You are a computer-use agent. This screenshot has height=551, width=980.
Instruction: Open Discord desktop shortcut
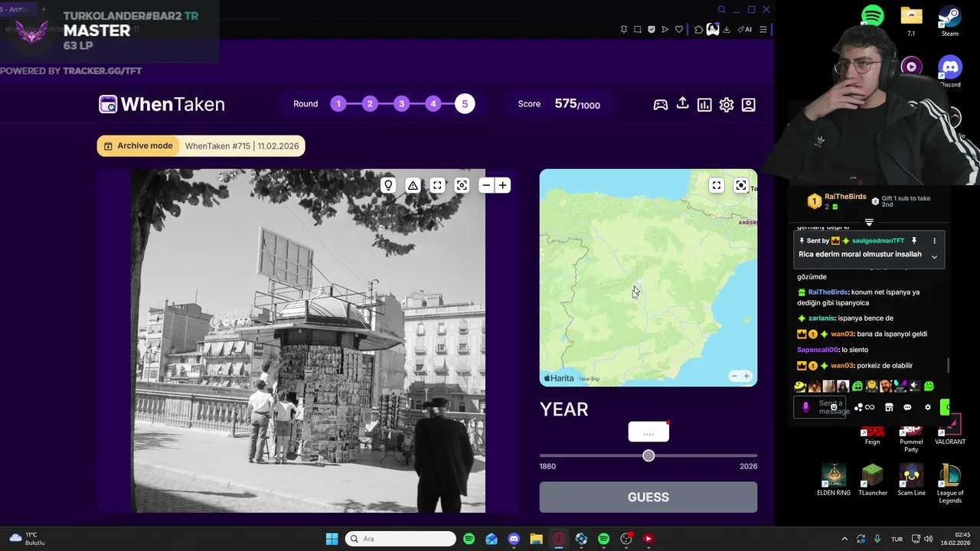coord(950,72)
